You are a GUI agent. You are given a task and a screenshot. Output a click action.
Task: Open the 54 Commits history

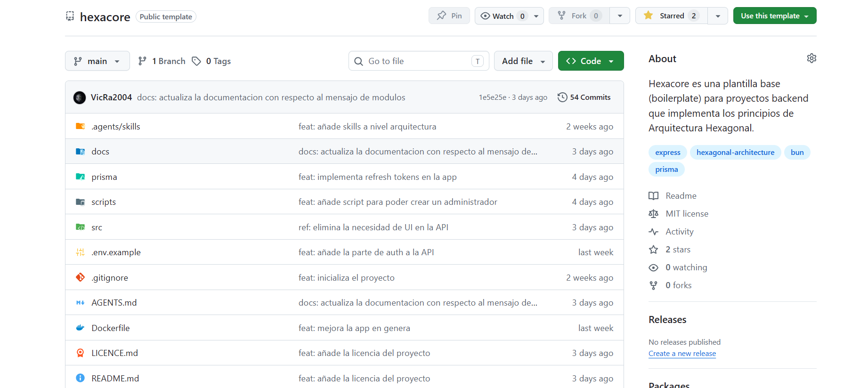(584, 97)
